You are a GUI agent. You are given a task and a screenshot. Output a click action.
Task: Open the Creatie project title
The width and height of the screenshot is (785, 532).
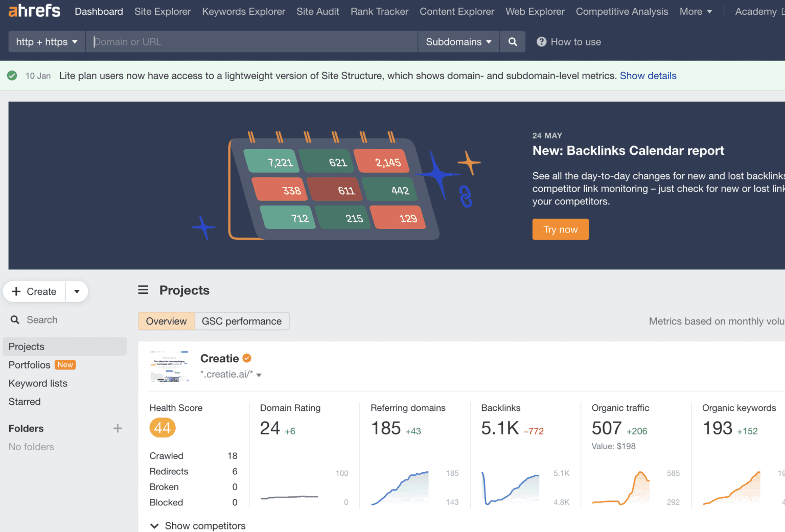[219, 358]
